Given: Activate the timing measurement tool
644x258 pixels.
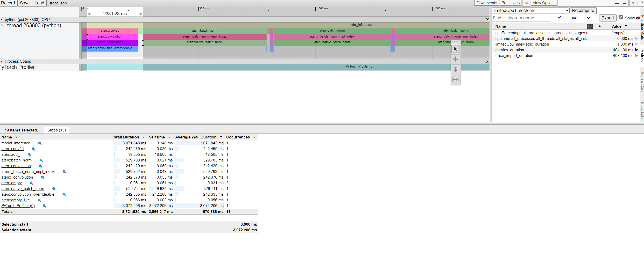Looking at the screenshot, I should (455, 79).
